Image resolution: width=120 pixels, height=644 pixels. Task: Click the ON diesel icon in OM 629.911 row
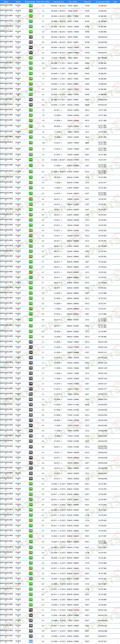(31, 636)
